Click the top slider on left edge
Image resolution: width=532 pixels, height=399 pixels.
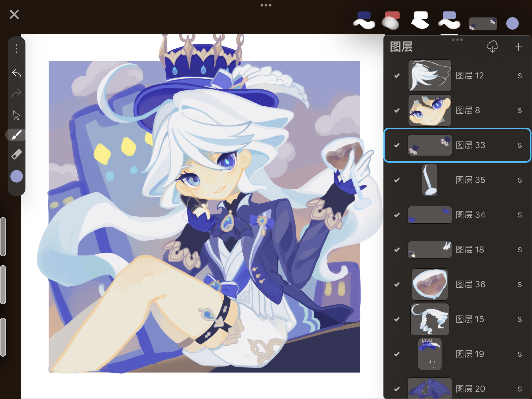(3, 237)
